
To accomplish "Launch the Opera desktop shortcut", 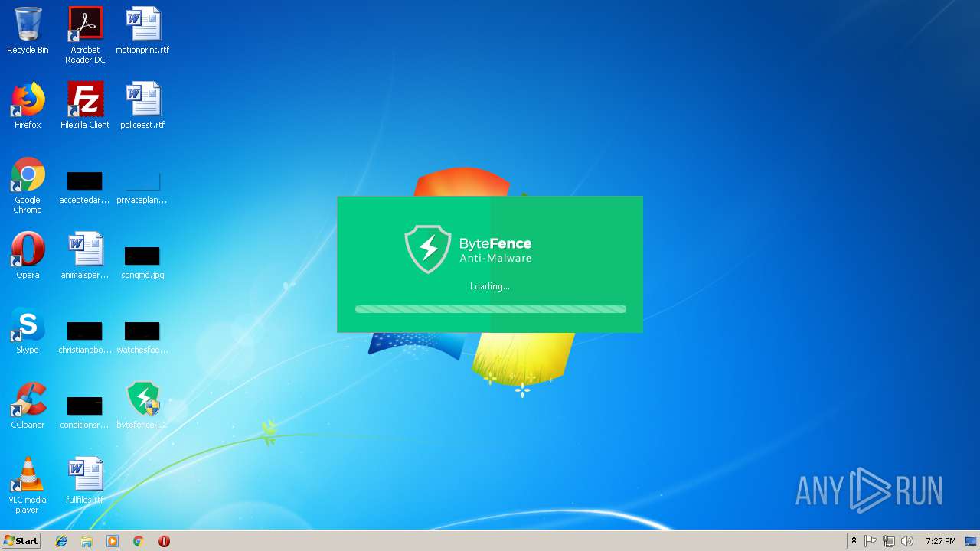I will (28, 256).
